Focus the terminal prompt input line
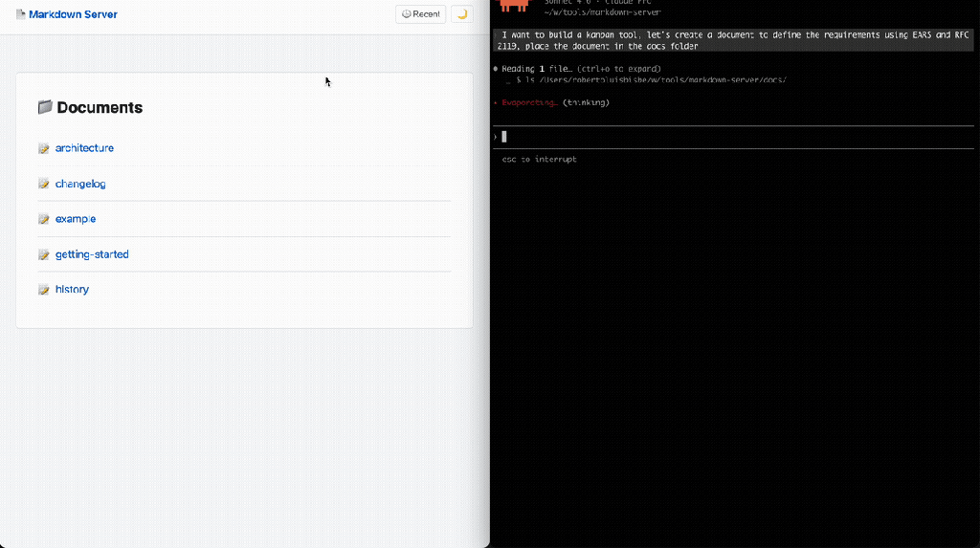 click(x=670, y=137)
